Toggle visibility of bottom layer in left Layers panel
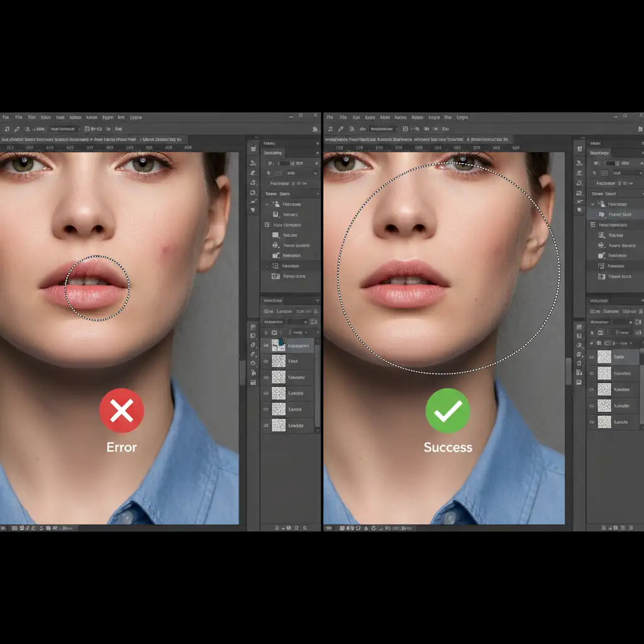Image resolution: width=644 pixels, height=644 pixels. [x=266, y=426]
